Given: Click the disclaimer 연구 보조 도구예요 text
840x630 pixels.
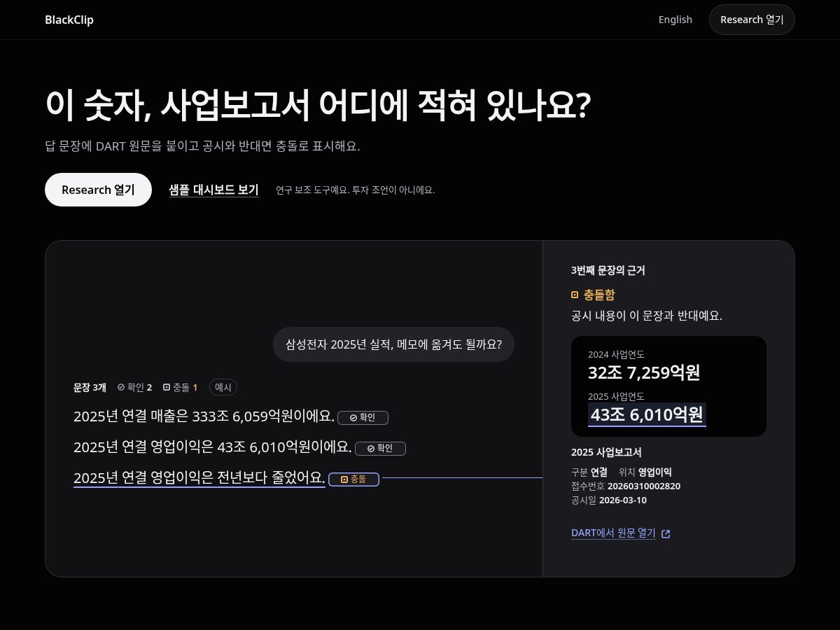Looking at the screenshot, I should [x=355, y=190].
